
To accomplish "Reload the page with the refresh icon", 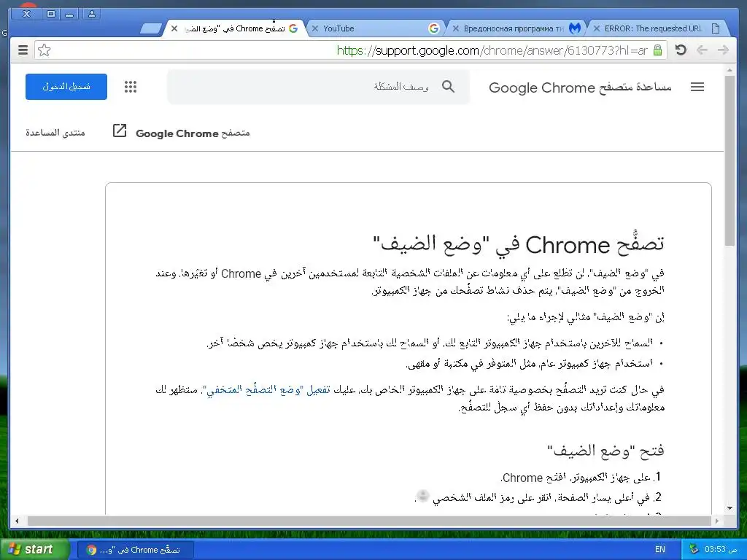I will pos(681,50).
